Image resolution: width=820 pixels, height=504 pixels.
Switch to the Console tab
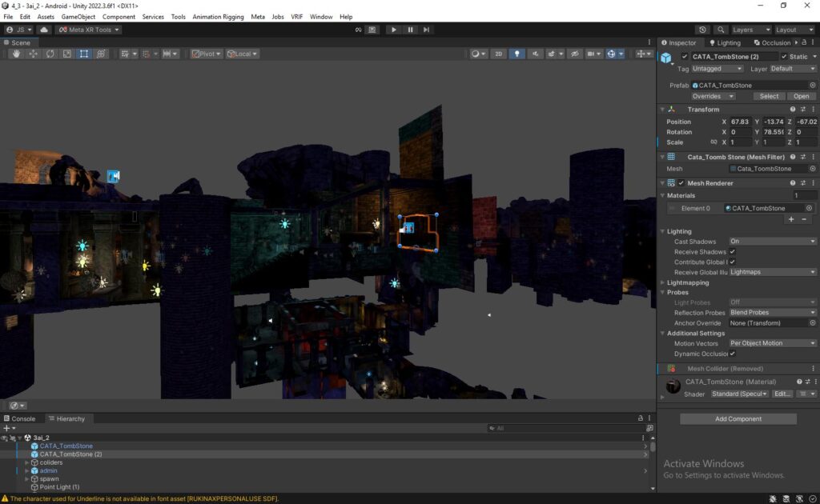coord(22,418)
